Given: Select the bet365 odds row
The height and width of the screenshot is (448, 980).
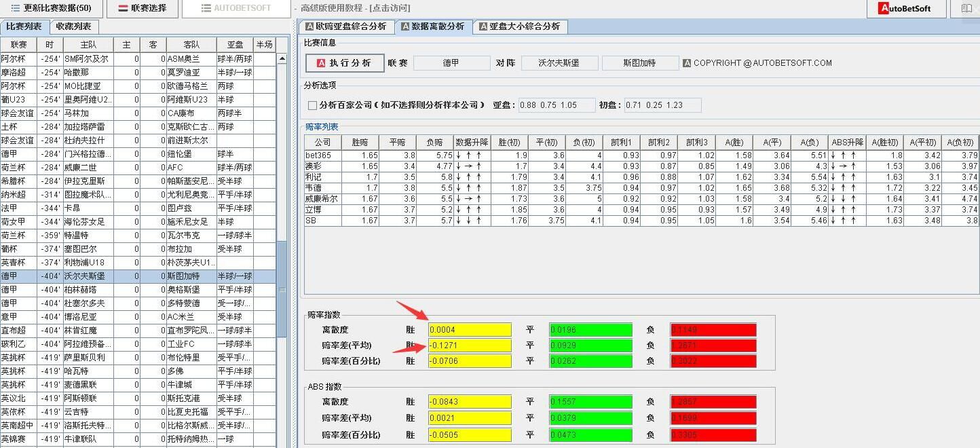Looking at the screenshot, I should tap(322, 155).
